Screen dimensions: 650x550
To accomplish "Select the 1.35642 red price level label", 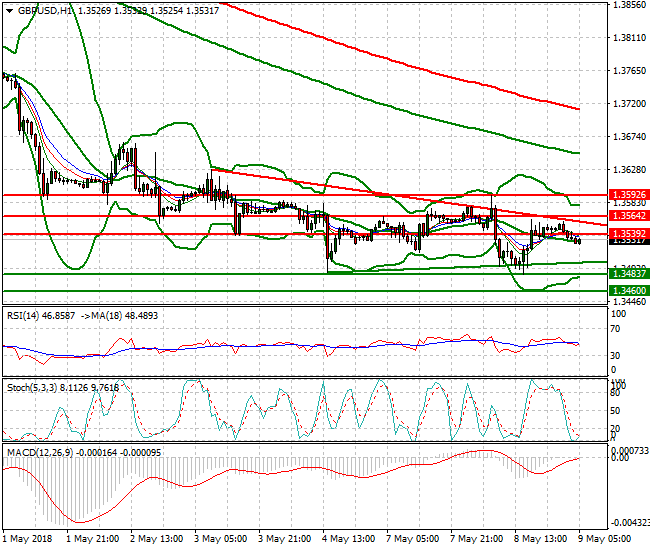I will pyautogui.click(x=629, y=216).
